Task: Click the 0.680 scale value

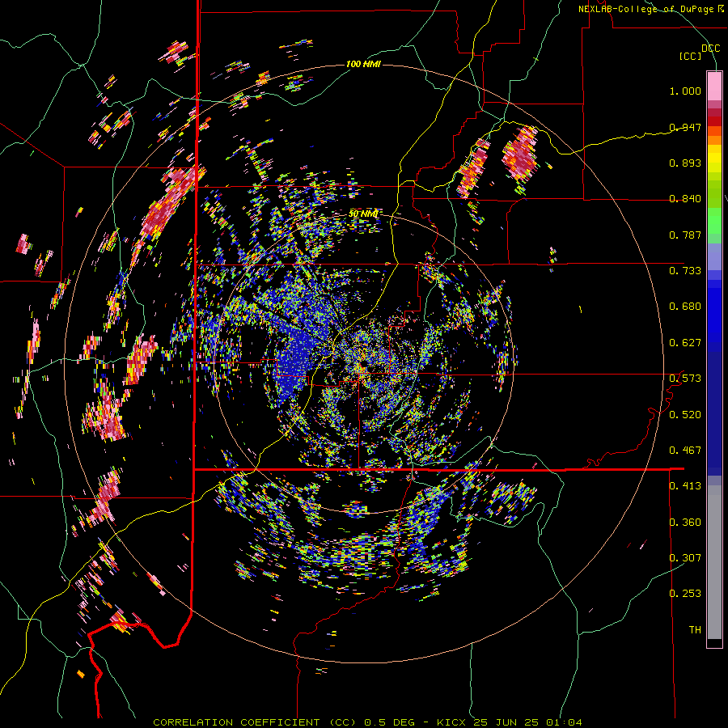Action: point(685,307)
